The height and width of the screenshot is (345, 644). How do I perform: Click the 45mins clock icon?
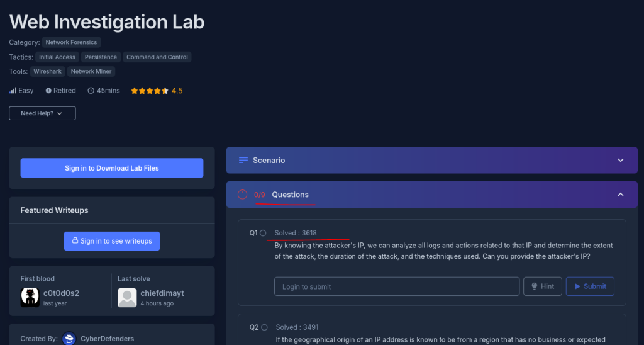91,91
